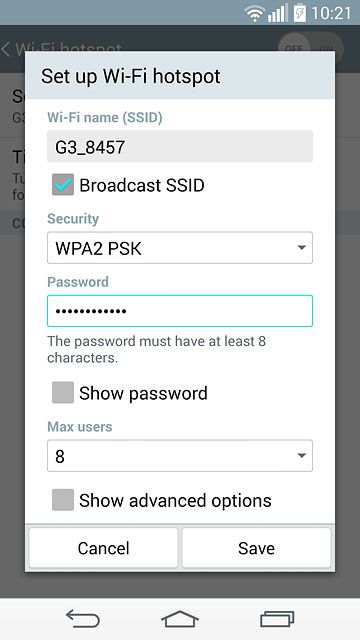The width and height of the screenshot is (360, 640).
Task: Toggle the Wi-Fi hotspot OFF/ON switch
Action: pyautogui.click(x=311, y=49)
